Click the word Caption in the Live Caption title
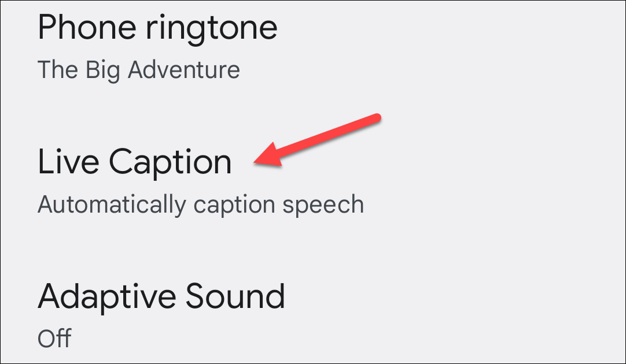The image size is (626, 364). (170, 164)
